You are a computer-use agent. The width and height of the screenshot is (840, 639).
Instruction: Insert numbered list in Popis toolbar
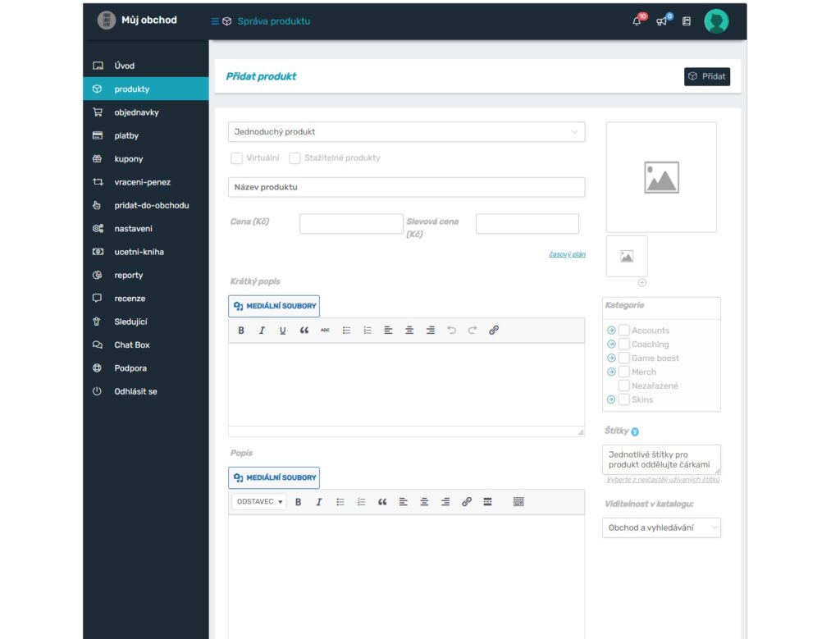[362, 502]
